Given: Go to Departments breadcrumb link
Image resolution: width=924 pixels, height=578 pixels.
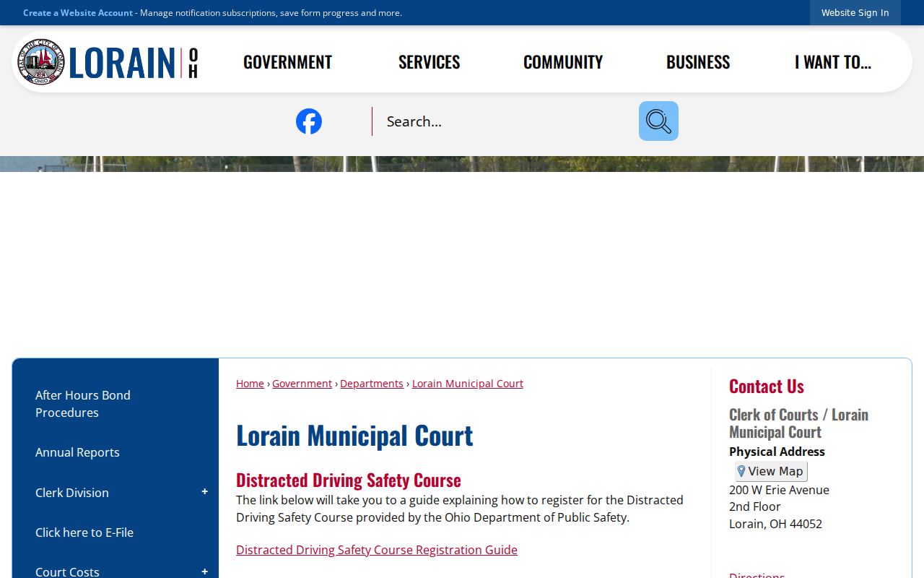Looking at the screenshot, I should point(372,384).
